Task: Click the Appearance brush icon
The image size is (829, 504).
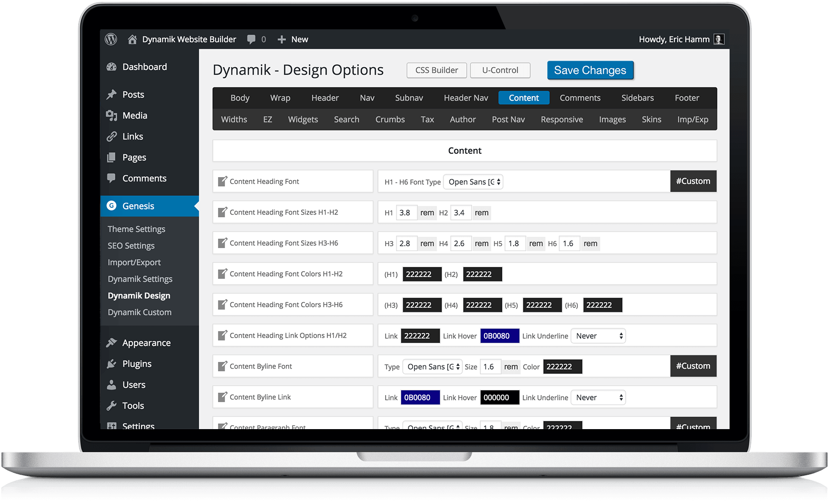Action: click(111, 343)
